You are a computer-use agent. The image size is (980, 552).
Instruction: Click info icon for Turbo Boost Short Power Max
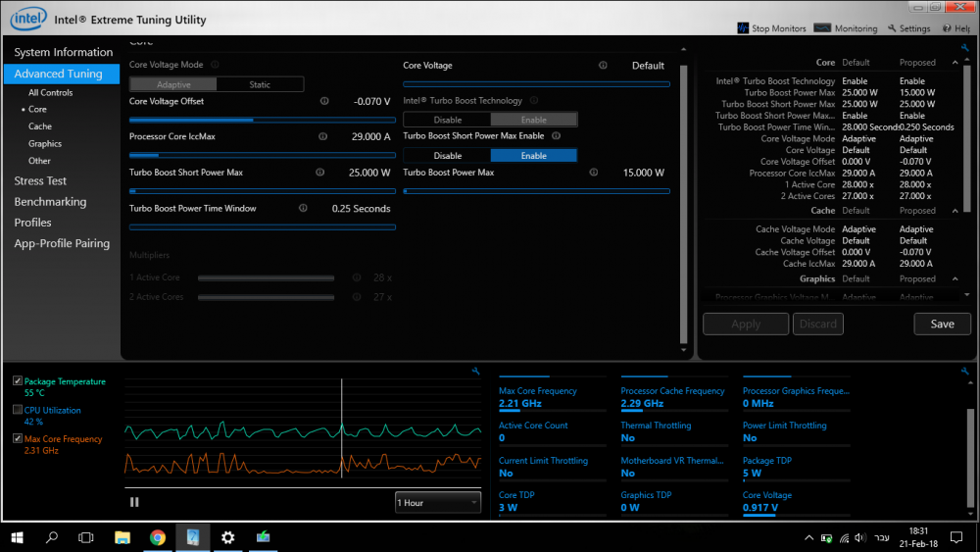point(320,172)
